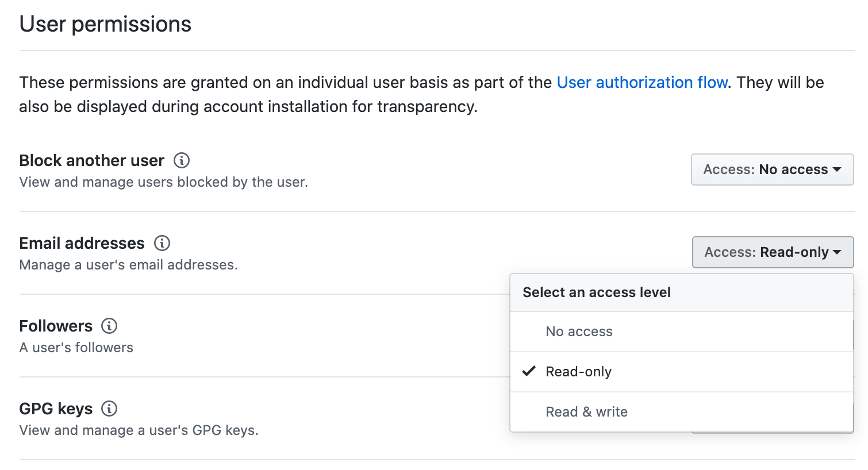Click info icon next to Email addresses
The height and width of the screenshot is (470, 868).
(162, 243)
